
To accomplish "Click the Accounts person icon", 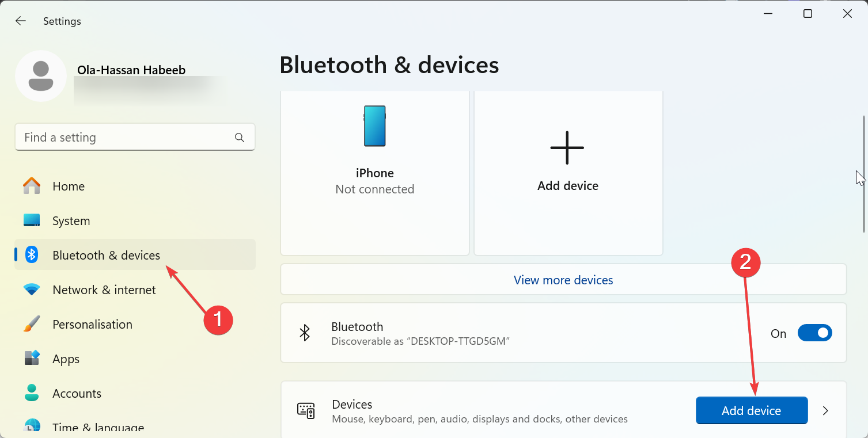I will coord(32,394).
